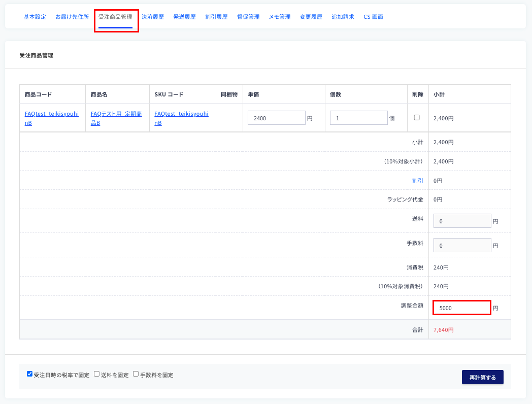The height and width of the screenshot is (404, 532).
Task: Enable 手数料を固定 checkbox
Action: coord(136,374)
